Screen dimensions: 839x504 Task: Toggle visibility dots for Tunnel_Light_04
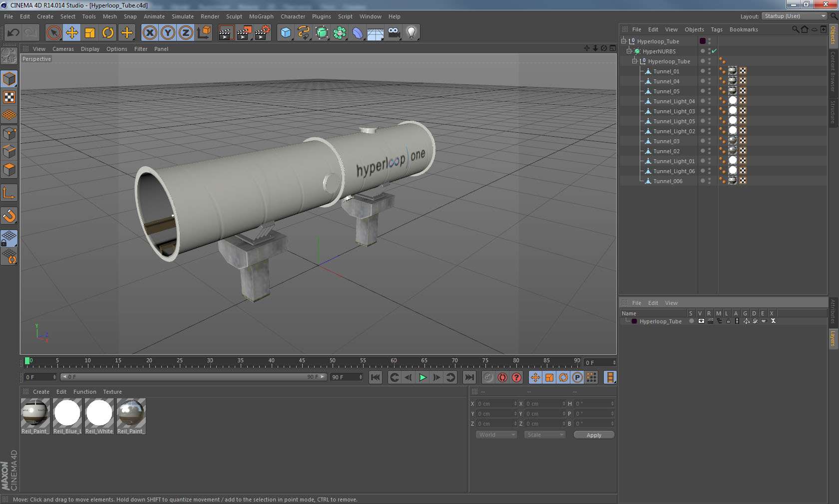[709, 101]
